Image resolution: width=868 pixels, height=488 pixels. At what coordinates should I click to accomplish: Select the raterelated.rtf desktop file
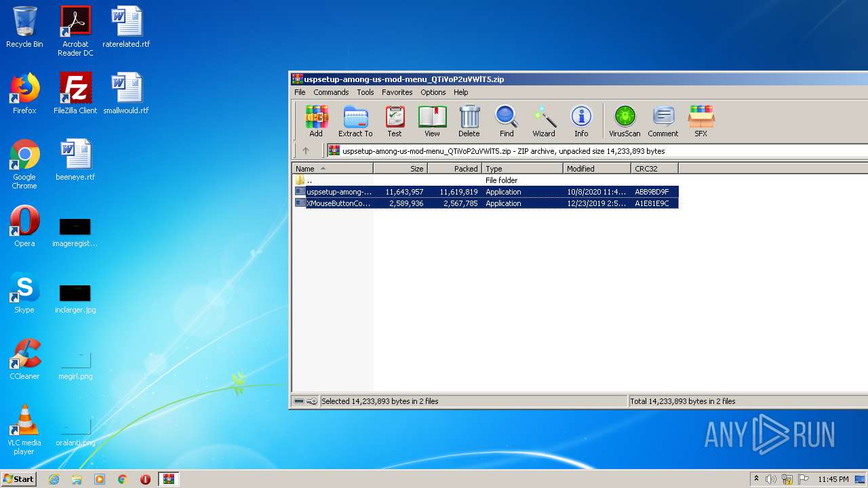(x=126, y=28)
